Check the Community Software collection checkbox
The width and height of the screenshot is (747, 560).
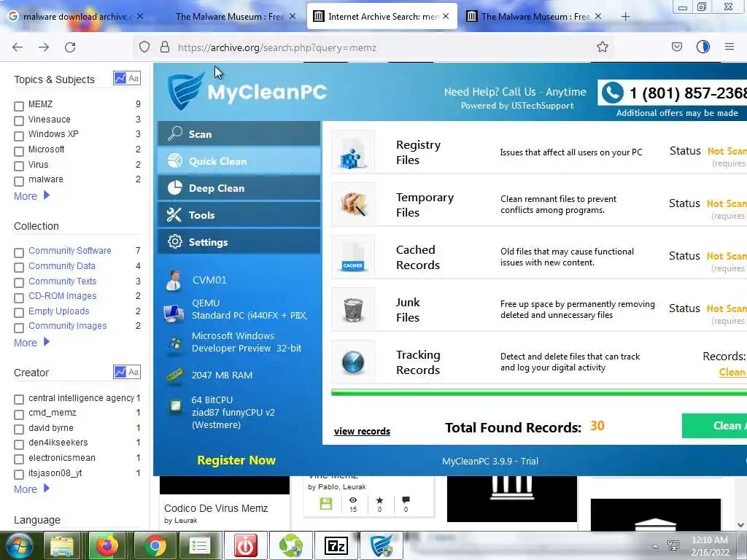click(19, 252)
